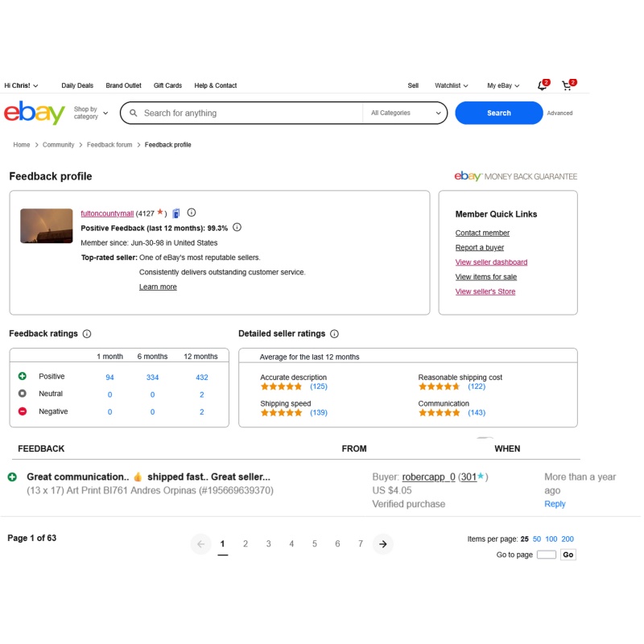Open the notifications bell icon

542,85
